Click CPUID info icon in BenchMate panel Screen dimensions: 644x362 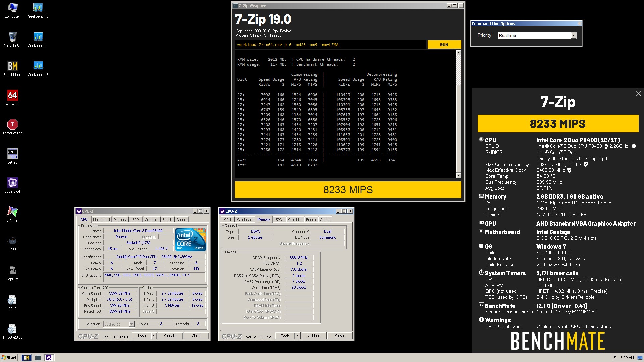[634, 146]
